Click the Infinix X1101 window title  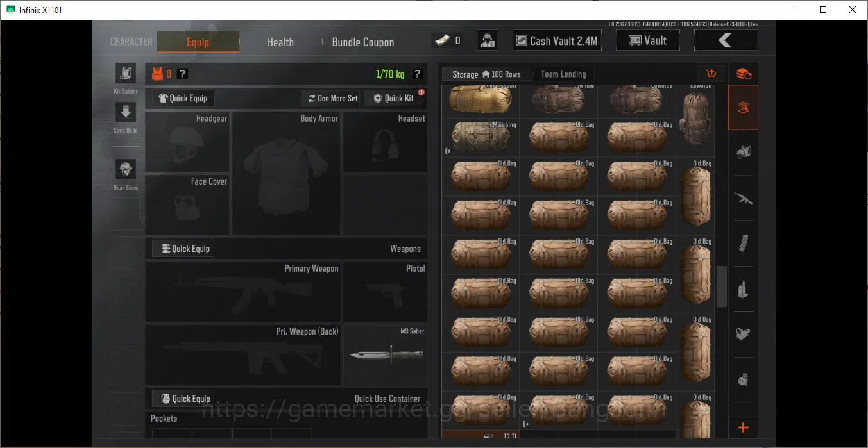40,10
